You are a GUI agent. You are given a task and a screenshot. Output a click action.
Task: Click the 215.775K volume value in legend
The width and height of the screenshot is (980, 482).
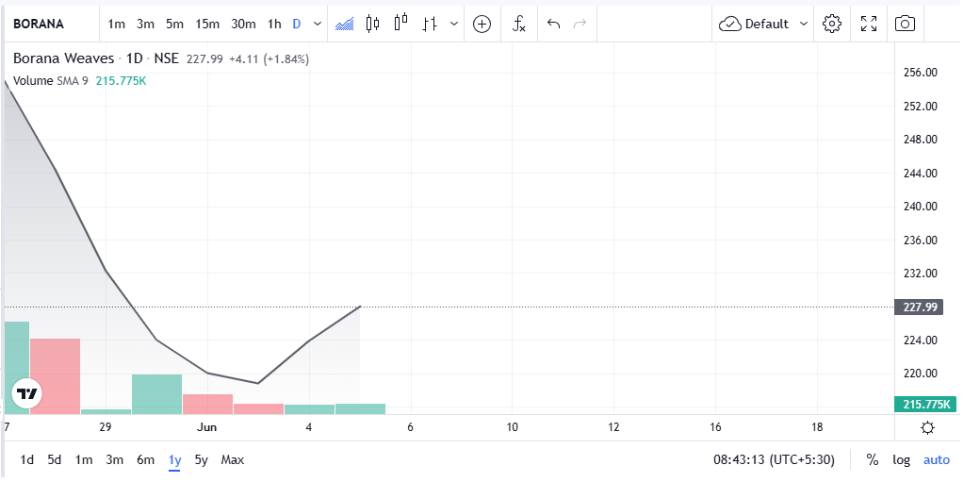point(121,81)
